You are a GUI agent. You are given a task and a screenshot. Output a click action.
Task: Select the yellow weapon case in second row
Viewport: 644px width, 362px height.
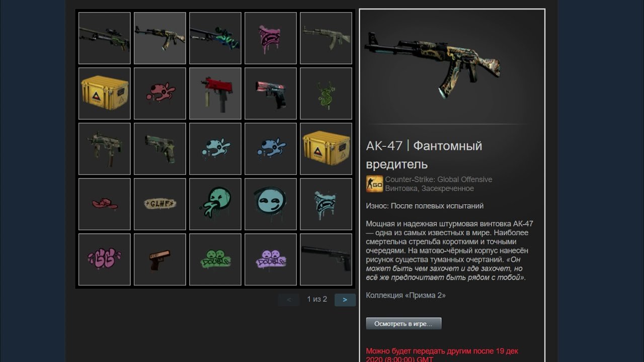coord(105,94)
